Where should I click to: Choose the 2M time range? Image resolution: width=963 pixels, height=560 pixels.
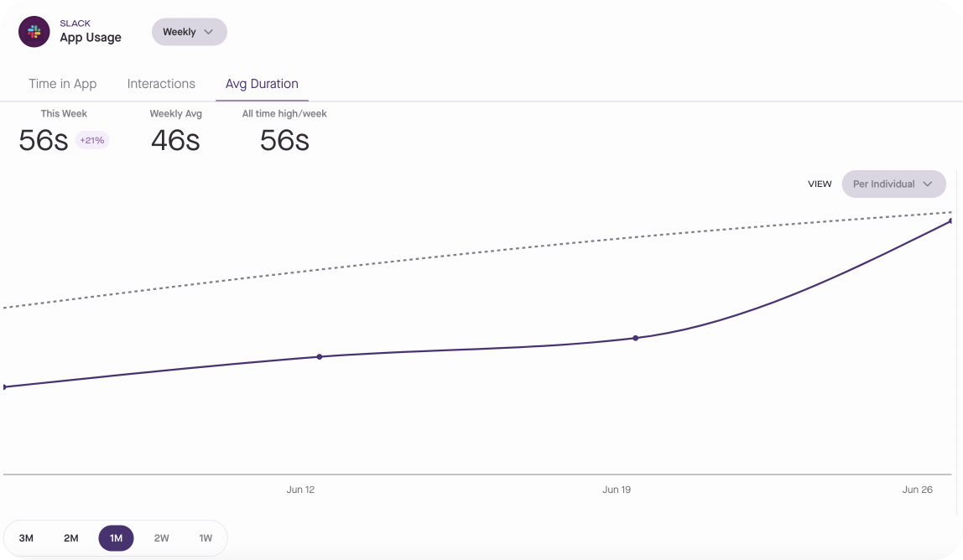coord(70,538)
